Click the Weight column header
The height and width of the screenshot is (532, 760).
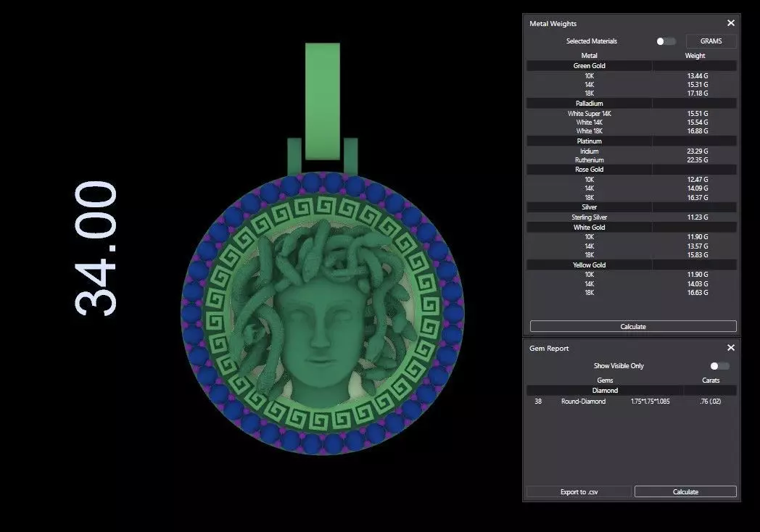(695, 56)
